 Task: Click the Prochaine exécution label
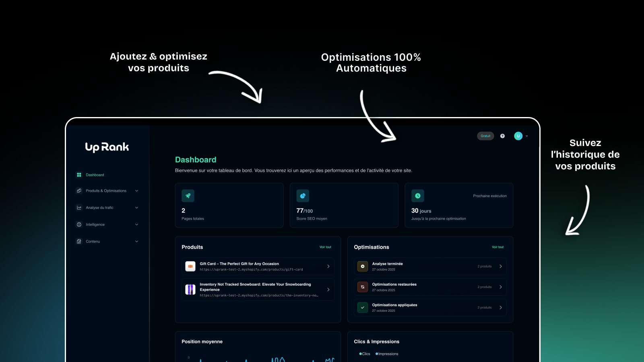point(490,196)
